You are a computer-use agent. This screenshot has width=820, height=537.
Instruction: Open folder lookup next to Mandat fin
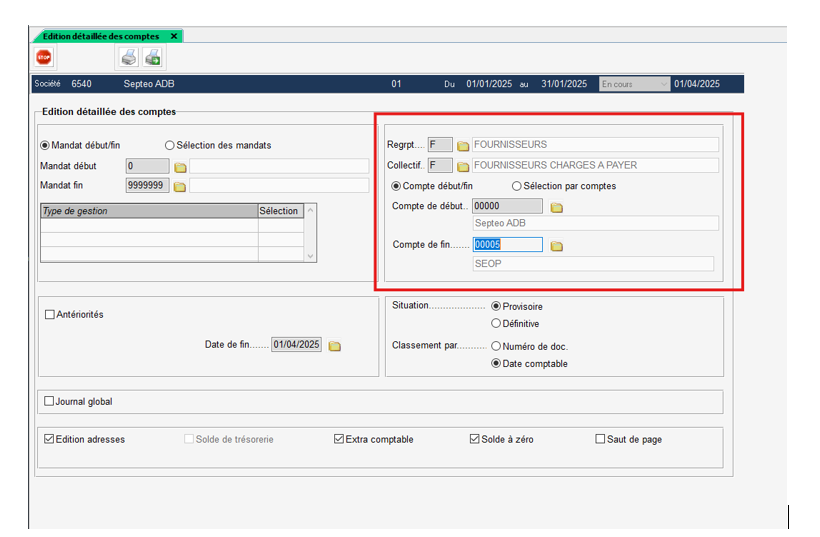point(180,186)
